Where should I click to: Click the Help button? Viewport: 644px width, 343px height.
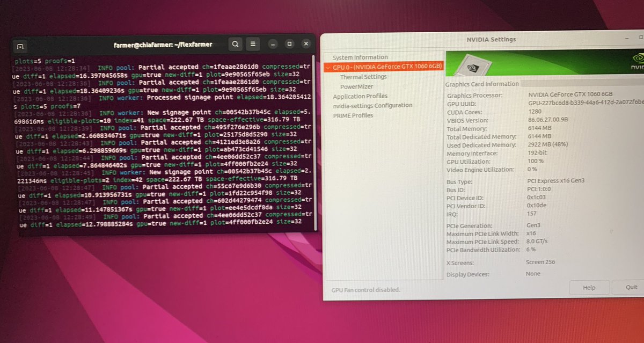coord(589,288)
